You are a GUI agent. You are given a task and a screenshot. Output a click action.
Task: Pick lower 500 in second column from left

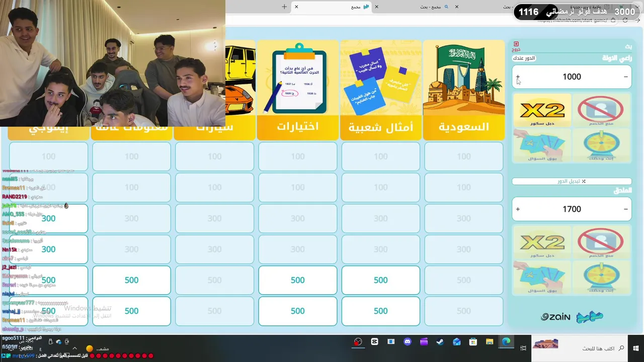coord(131,311)
